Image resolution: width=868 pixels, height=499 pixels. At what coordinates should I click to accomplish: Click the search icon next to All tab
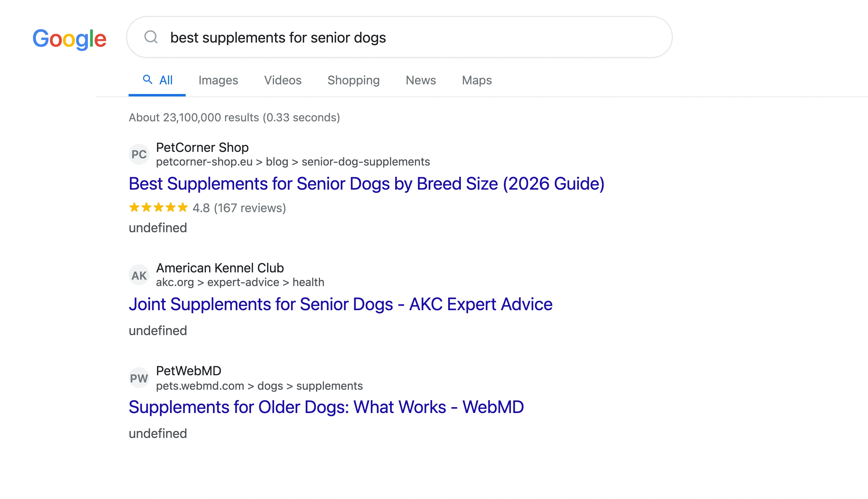(x=148, y=80)
